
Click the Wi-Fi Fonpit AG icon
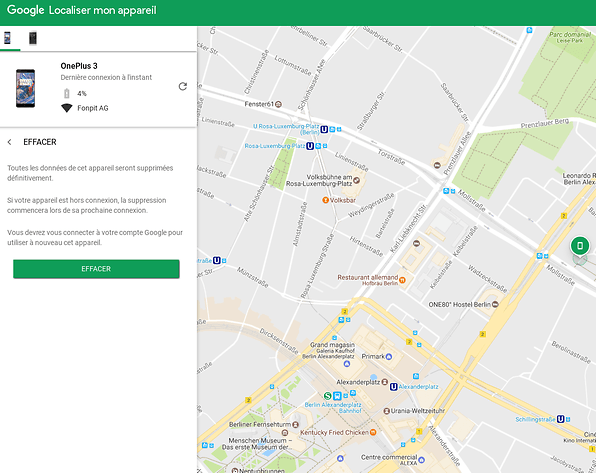click(x=67, y=108)
